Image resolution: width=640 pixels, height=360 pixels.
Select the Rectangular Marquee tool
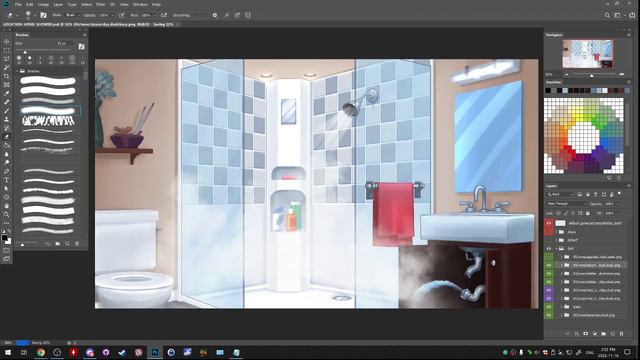pos(7,50)
